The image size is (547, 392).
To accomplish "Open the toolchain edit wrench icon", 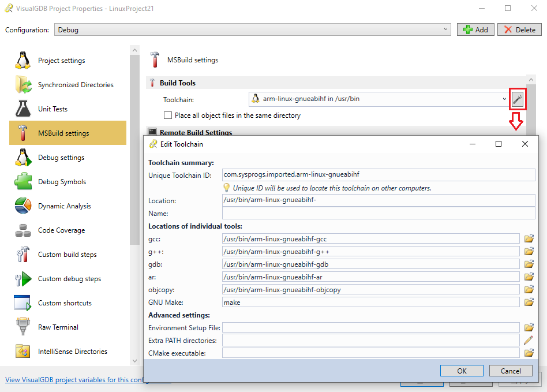I will point(518,99).
